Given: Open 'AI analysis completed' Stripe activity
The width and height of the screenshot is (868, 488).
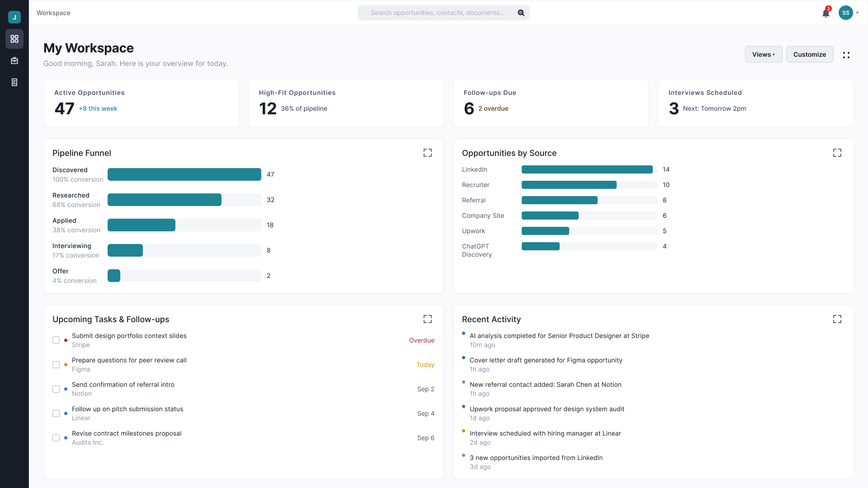Looking at the screenshot, I should [559, 336].
